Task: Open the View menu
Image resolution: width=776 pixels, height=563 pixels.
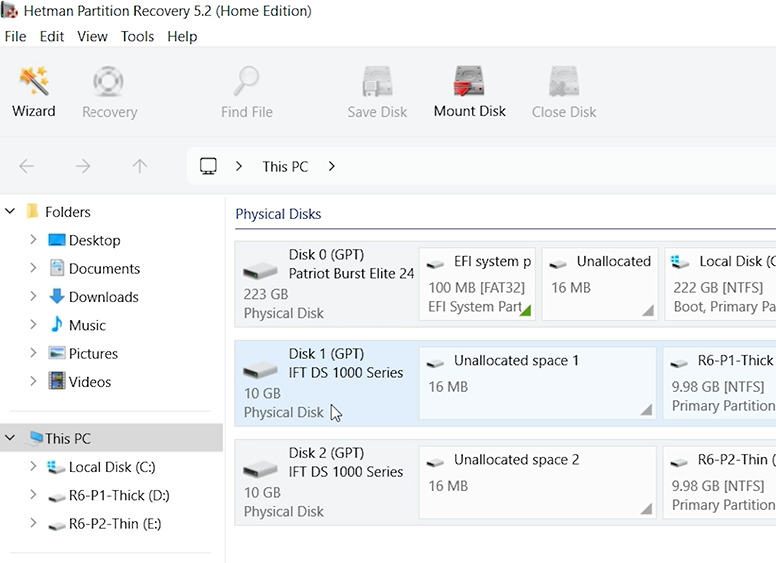Action: pos(93,36)
